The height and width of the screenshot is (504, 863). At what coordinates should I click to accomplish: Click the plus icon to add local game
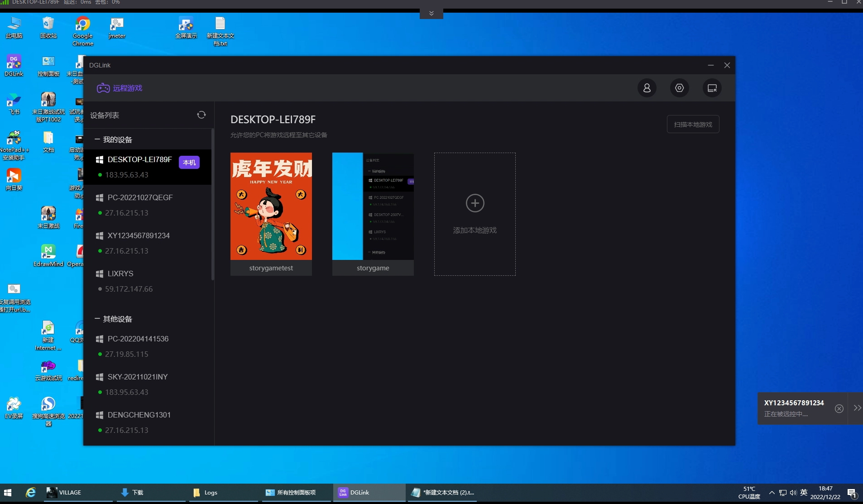475,203
